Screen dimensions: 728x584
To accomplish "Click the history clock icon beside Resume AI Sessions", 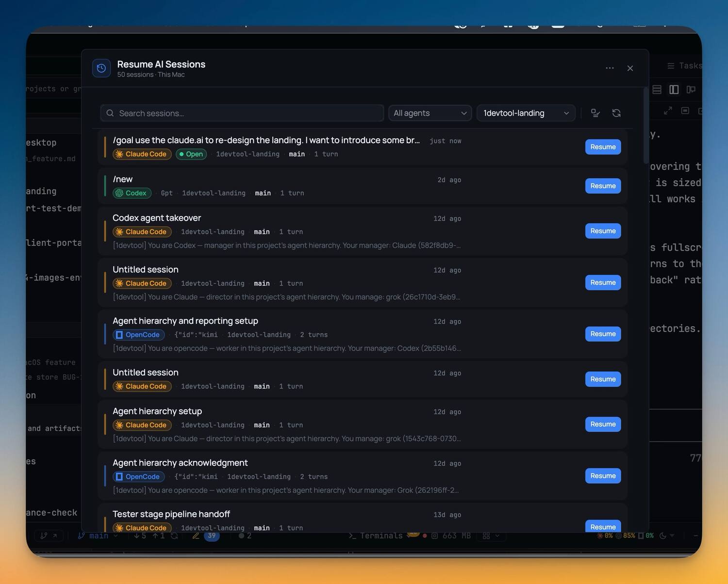I will [101, 68].
